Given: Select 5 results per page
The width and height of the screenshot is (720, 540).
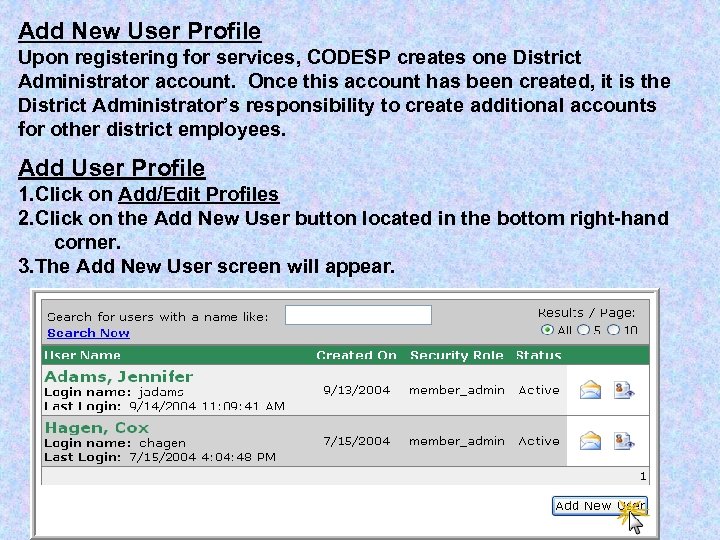Looking at the screenshot, I should click(583, 330).
